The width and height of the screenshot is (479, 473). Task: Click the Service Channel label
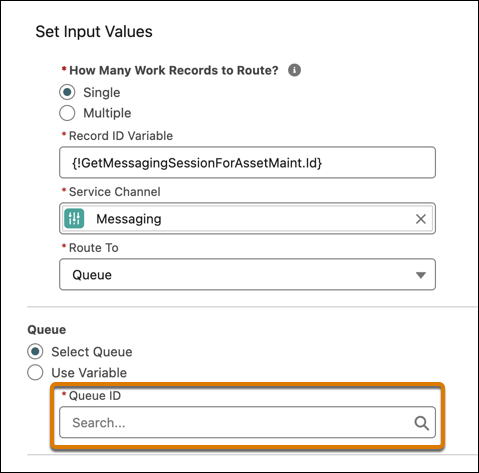tap(114, 192)
